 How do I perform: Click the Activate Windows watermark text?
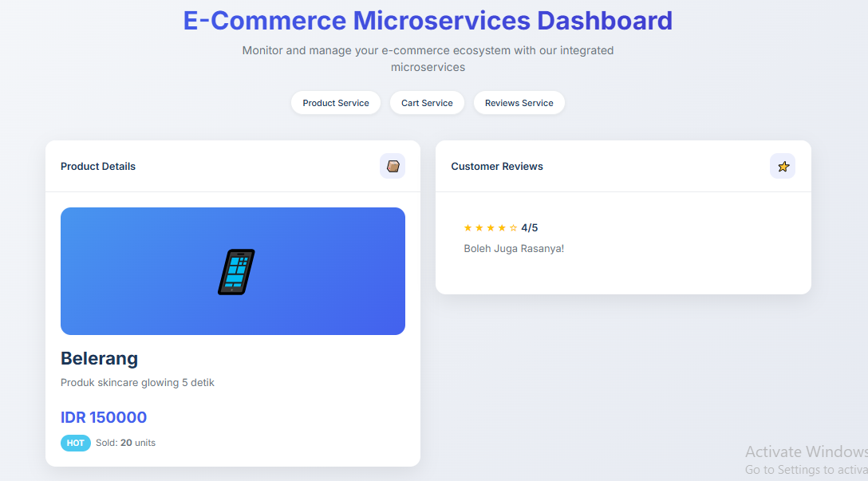click(x=806, y=452)
